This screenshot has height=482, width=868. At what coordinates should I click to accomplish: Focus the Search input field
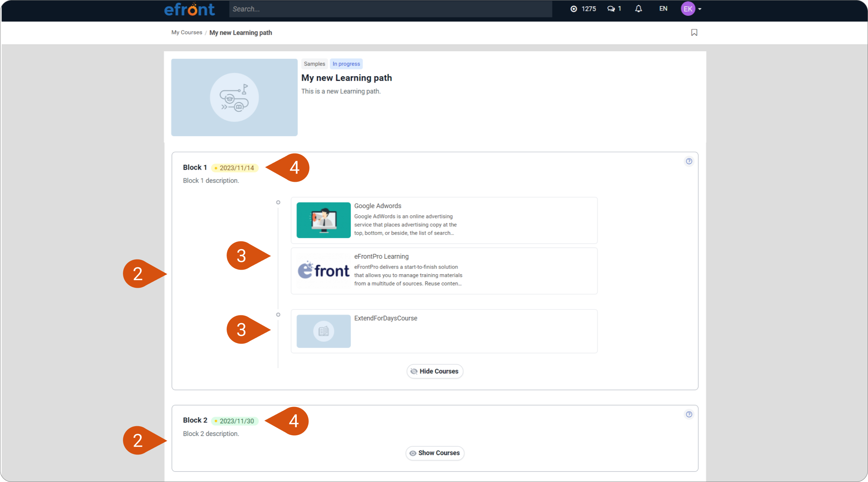click(391, 9)
